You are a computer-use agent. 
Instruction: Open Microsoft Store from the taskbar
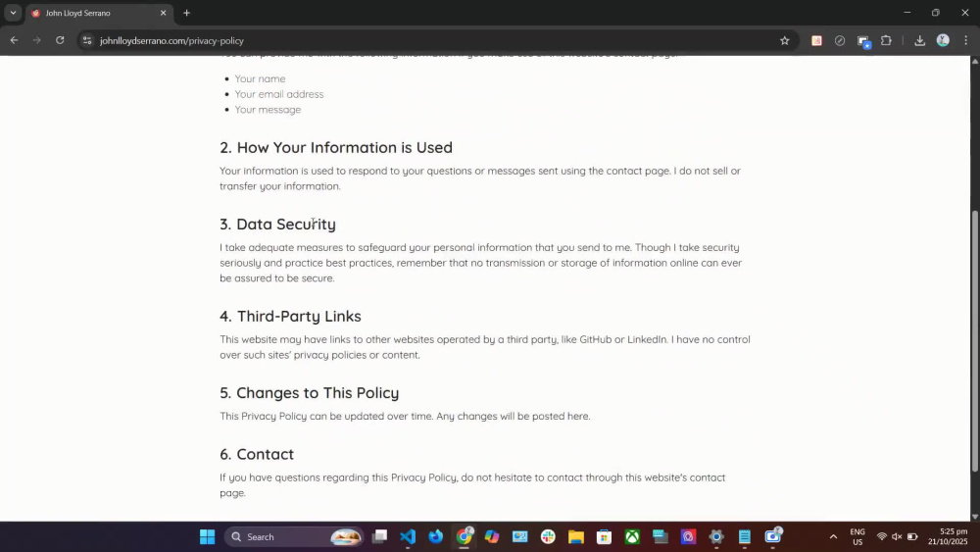[604, 536]
